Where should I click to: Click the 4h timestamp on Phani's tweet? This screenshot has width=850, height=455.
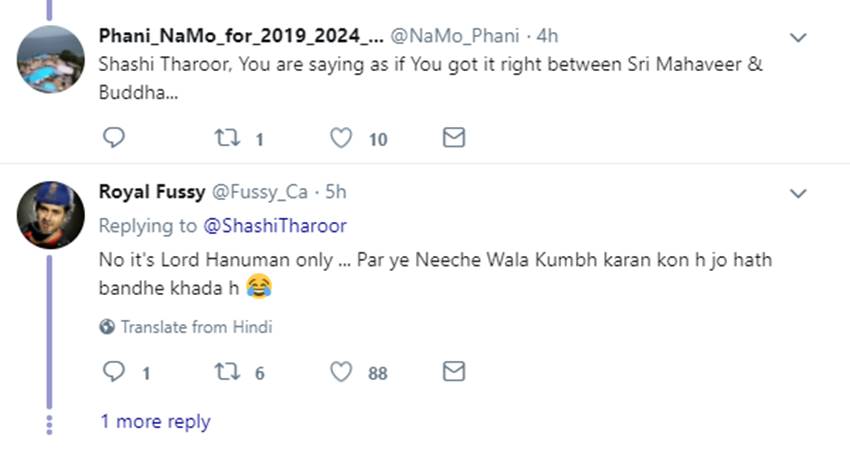pos(547,36)
